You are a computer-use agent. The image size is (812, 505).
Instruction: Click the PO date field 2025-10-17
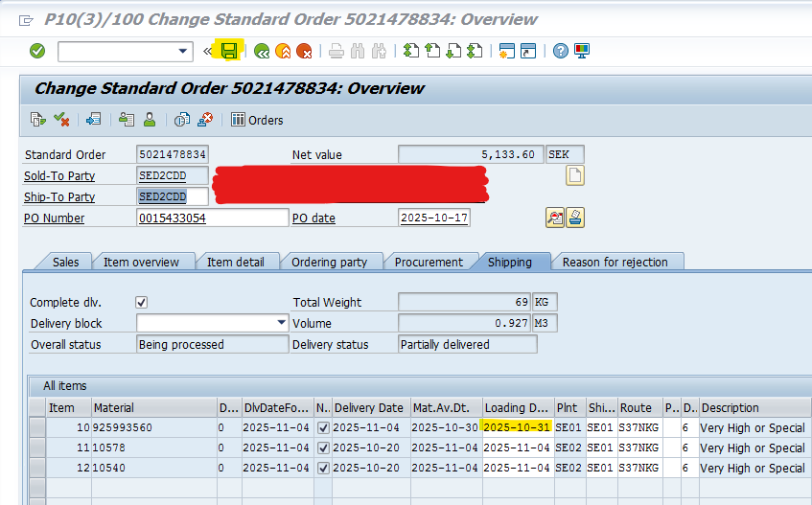[434, 218]
